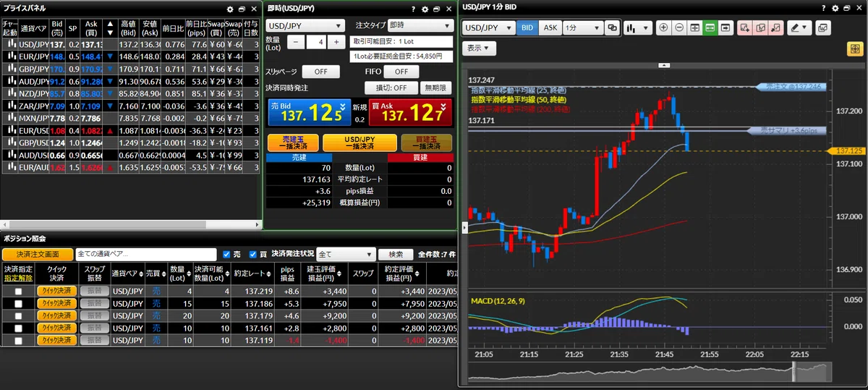868x390 pixels.
Task: Click the 無期限 expiry button
Action: click(x=436, y=88)
